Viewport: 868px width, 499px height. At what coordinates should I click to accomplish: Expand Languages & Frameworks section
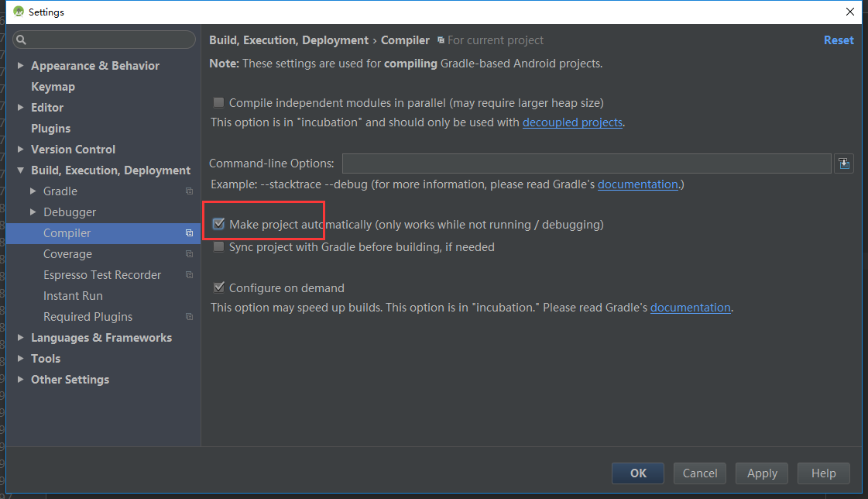tap(20, 337)
